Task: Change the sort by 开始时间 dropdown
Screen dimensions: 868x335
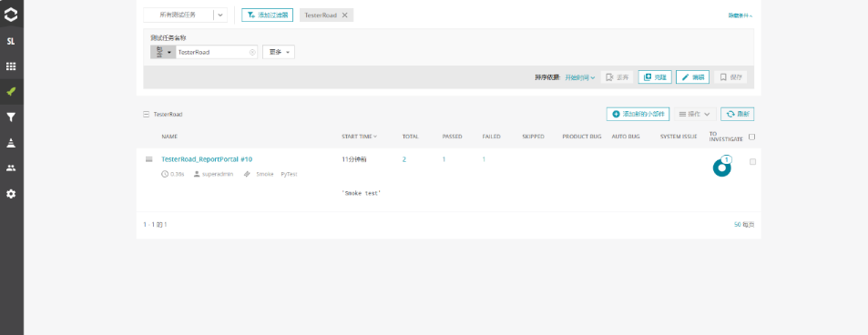Action: coord(579,77)
